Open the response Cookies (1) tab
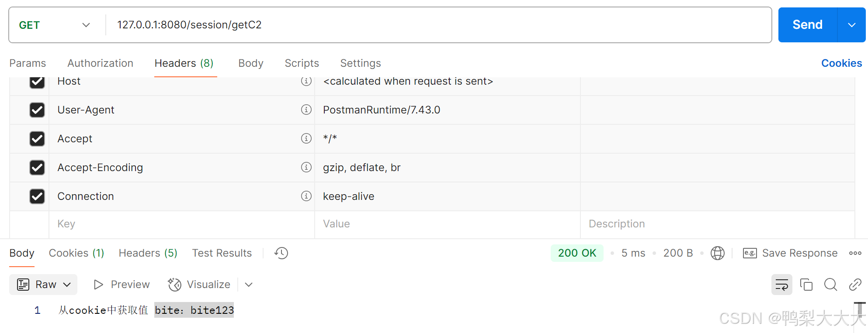 (76, 253)
